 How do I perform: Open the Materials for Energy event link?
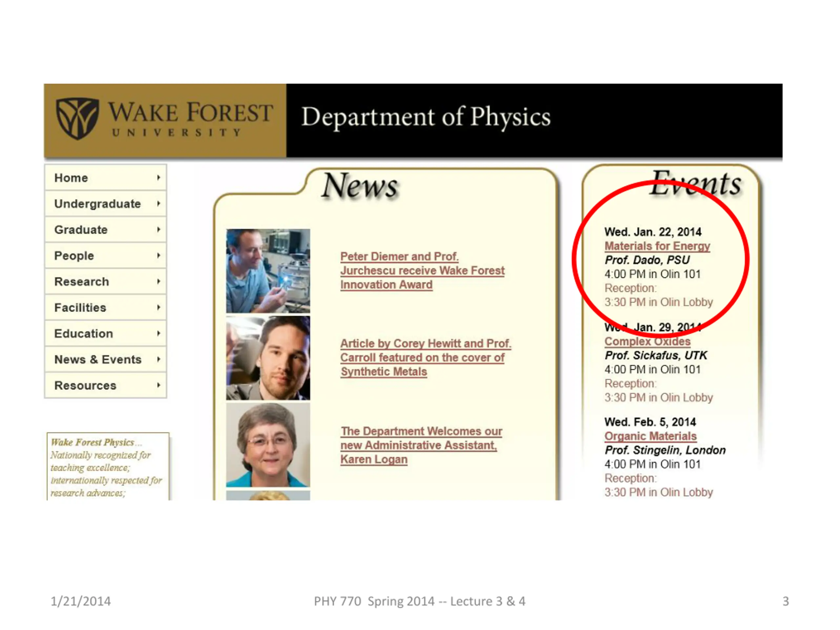pos(657,246)
